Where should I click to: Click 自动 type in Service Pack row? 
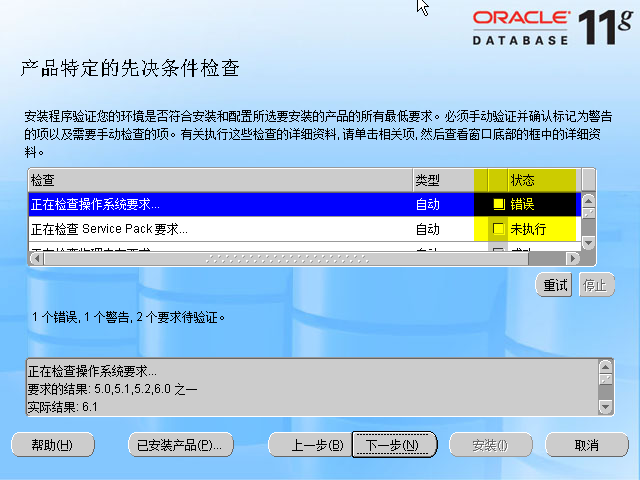click(x=427, y=229)
